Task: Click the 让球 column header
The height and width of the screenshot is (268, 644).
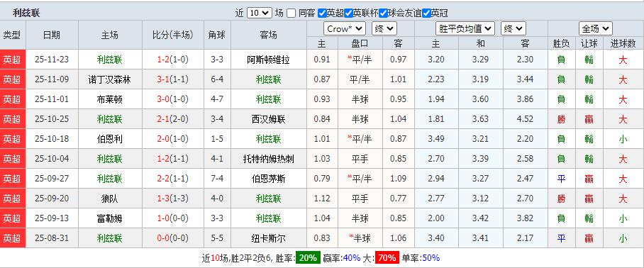Action: tap(589, 43)
